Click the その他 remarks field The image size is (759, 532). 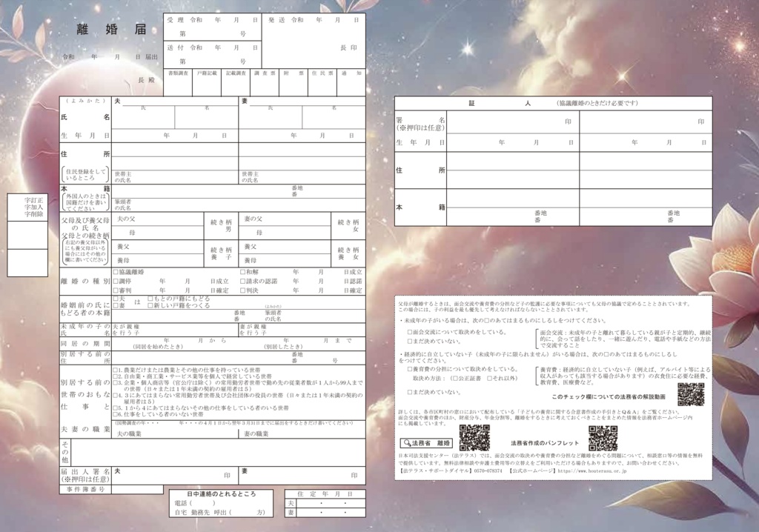218,453
